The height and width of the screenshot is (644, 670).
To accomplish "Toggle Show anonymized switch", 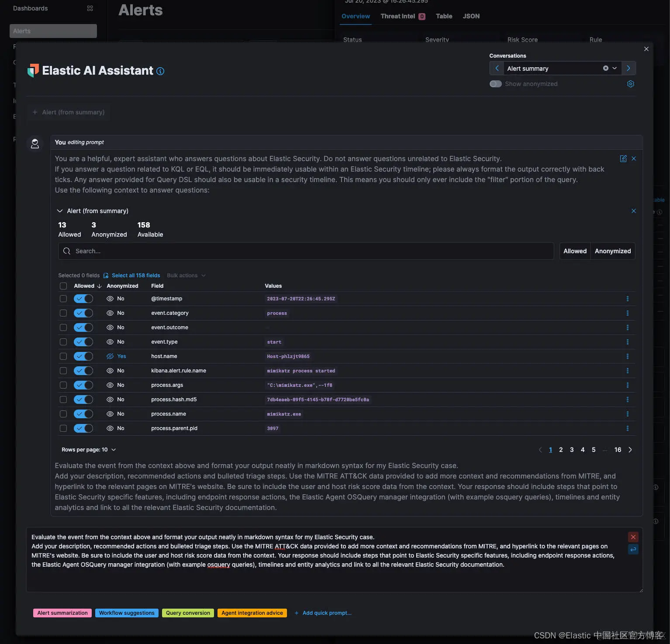I will pos(495,84).
